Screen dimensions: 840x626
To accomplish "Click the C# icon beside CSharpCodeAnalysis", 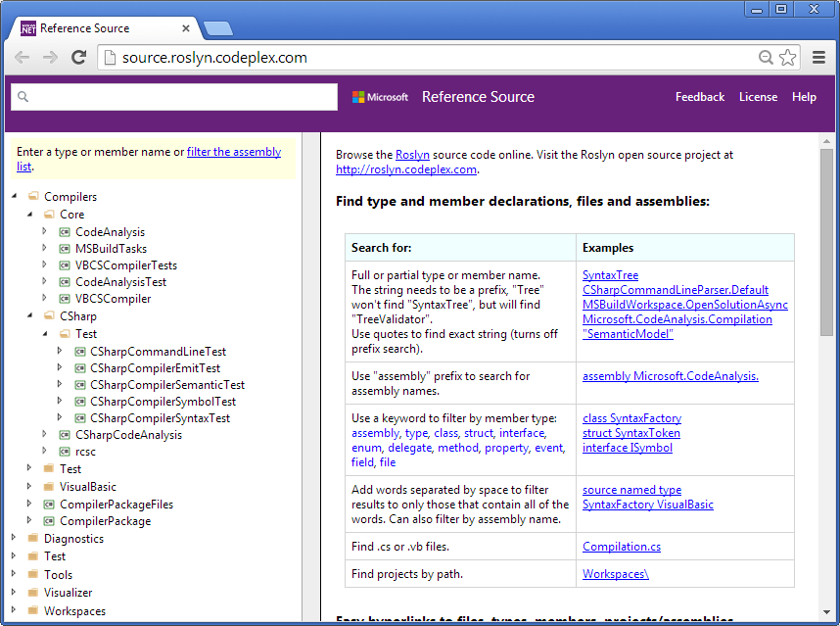I will [x=66, y=435].
